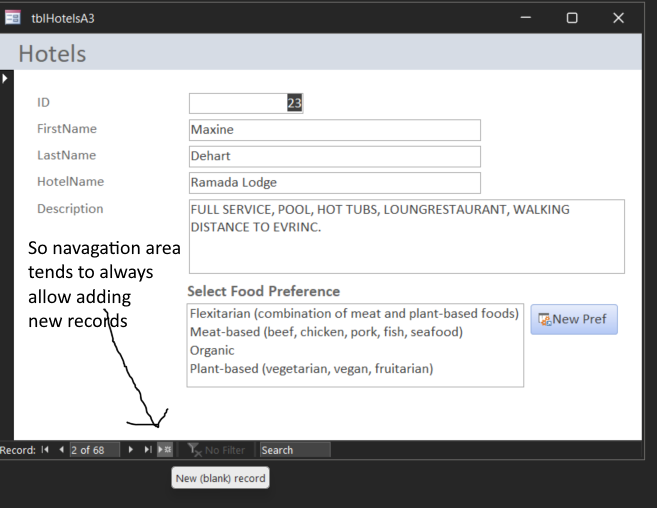The image size is (657, 508).
Task: Select the record selector arrow at left
Action: point(5,78)
